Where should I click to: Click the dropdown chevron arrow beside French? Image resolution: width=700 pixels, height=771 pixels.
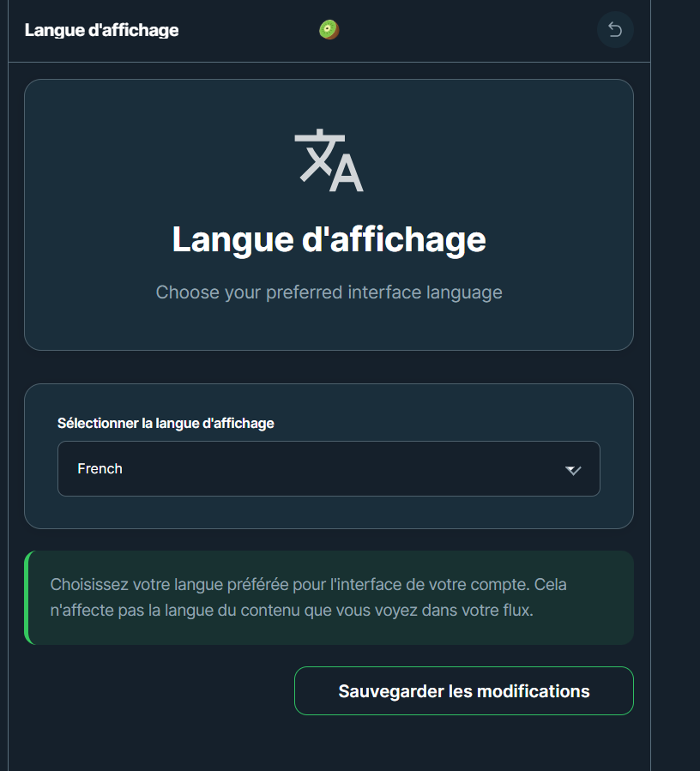click(x=573, y=470)
